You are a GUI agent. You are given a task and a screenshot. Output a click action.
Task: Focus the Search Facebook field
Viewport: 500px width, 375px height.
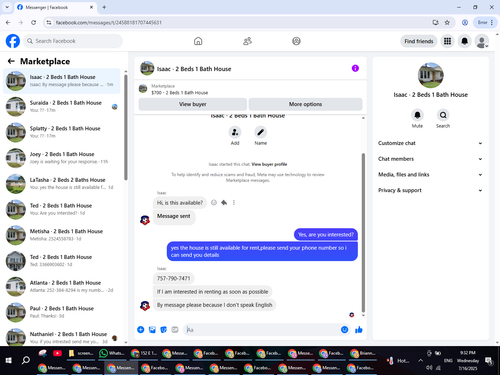(x=73, y=41)
